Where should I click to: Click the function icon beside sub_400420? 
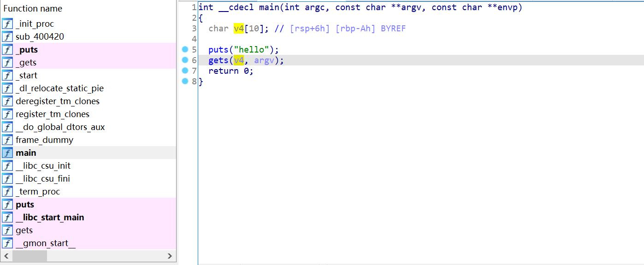tap(7, 37)
